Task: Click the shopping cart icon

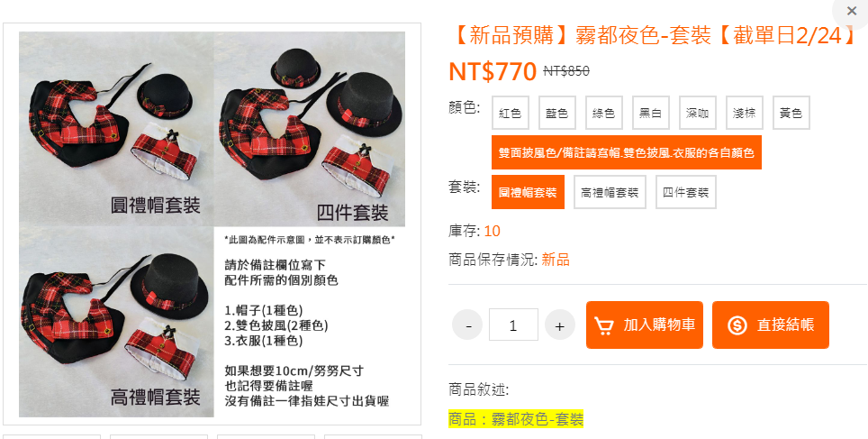Action: [603, 325]
